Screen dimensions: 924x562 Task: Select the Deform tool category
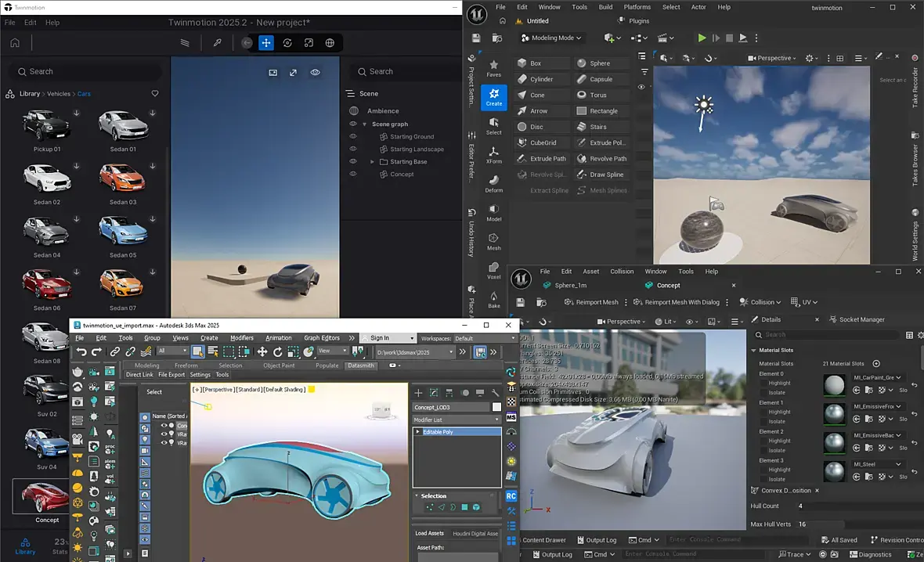[493, 184]
